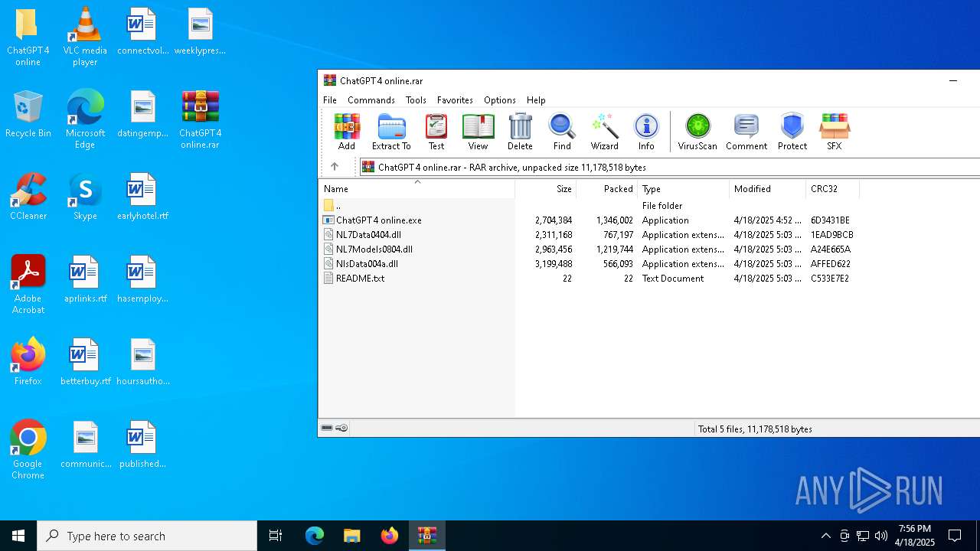Sort by the Packed column header
The image size is (980, 551).
[x=606, y=188]
